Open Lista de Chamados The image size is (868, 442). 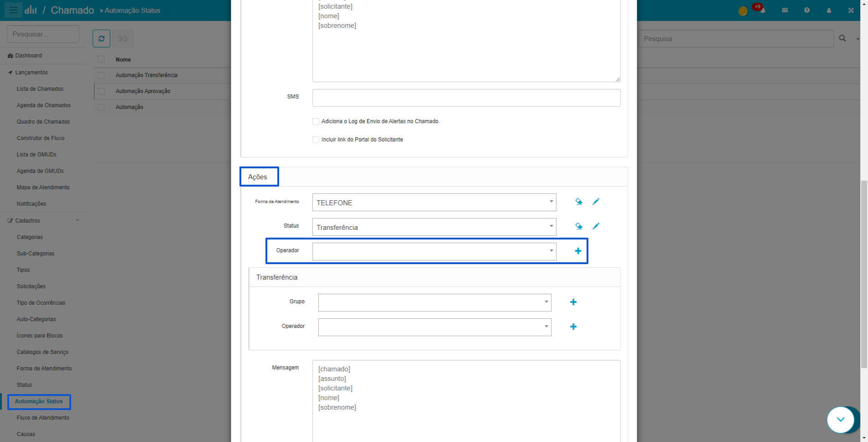[40, 89]
